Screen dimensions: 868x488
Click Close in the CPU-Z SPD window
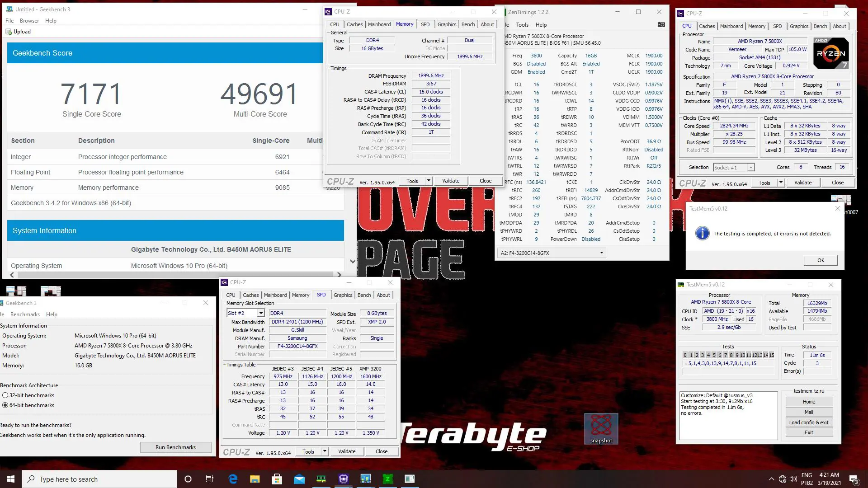tap(382, 451)
